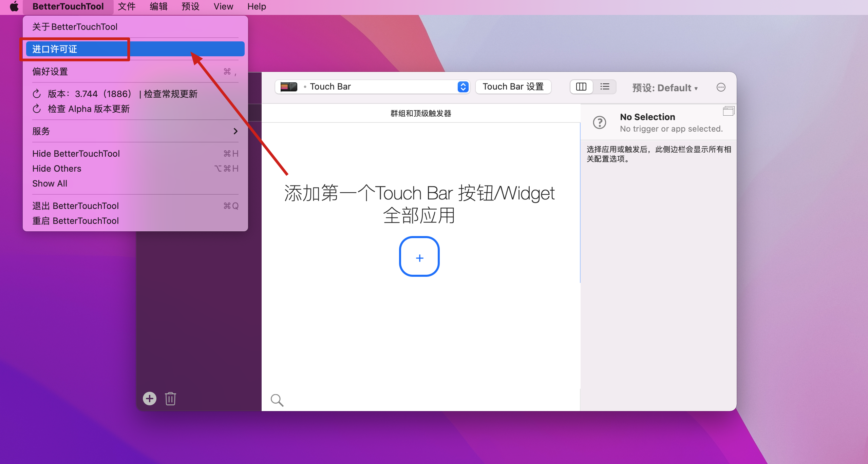Click the magnifying glass search icon
Screen dimensions: 868x464
(x=277, y=400)
